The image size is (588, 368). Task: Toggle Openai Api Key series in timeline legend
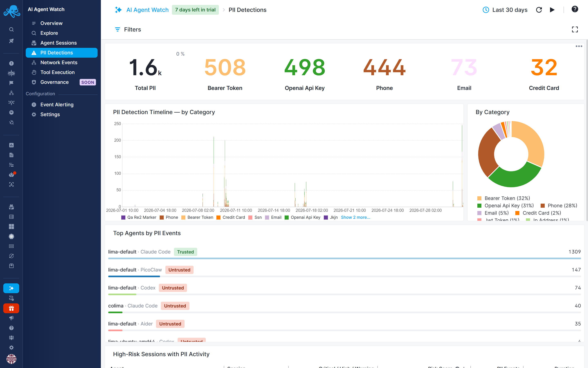(x=303, y=217)
